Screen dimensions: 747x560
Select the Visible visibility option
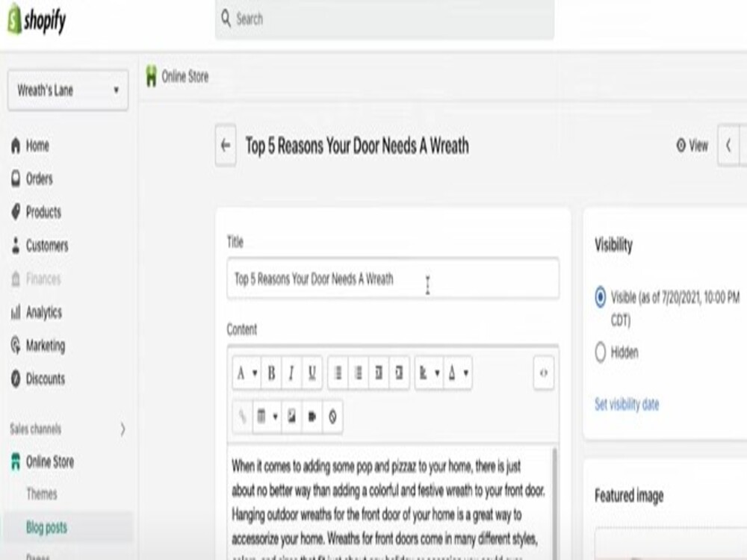click(598, 296)
